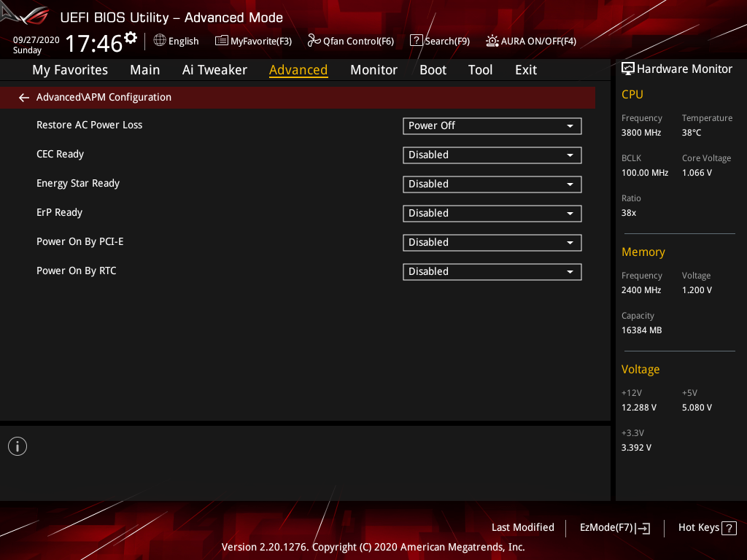Click the Search question-mark icon
This screenshot has width=747, height=560.
click(416, 41)
